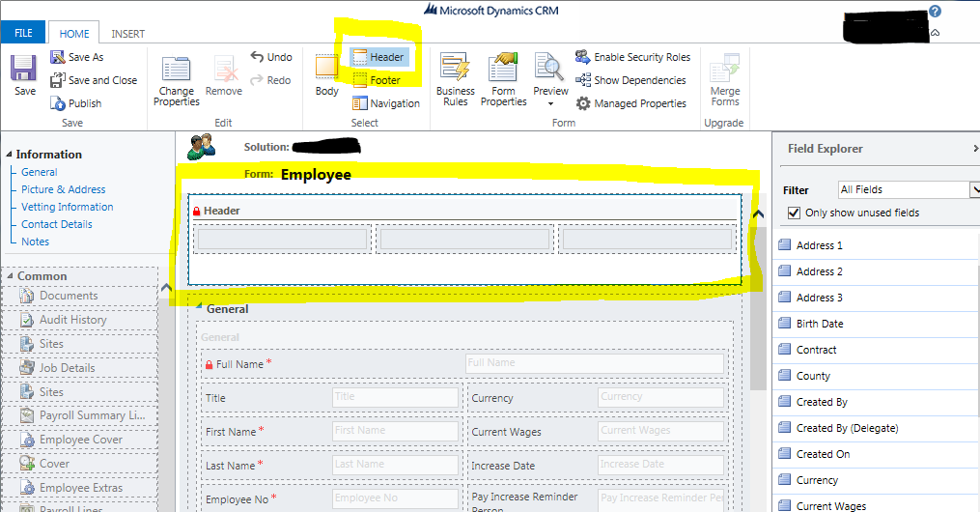Screen dimensions: 980x512
Task: Open the Preview dropdown arrow
Action: tap(550, 103)
